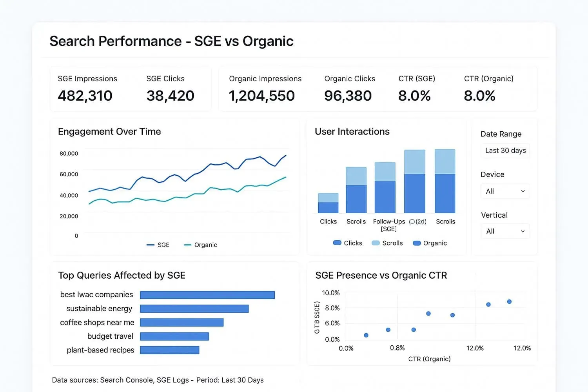The width and height of the screenshot is (588, 392).
Task: Click the sustainable energy query label
Action: coord(98,309)
